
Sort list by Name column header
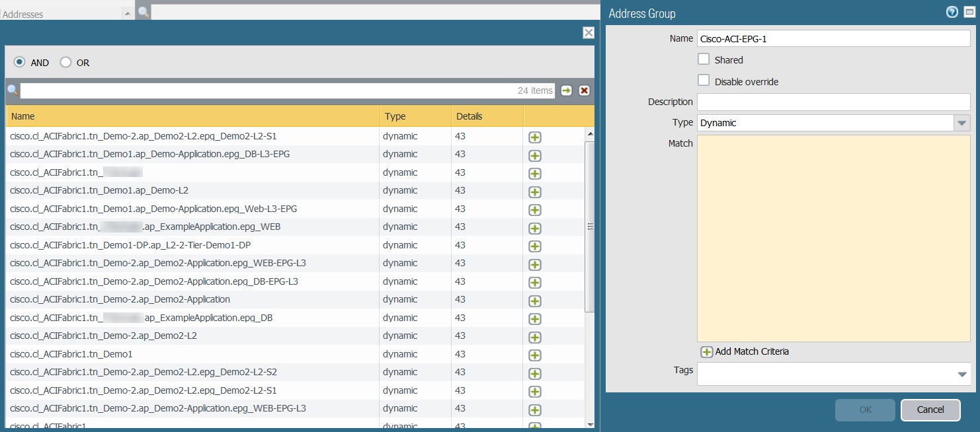23,116
